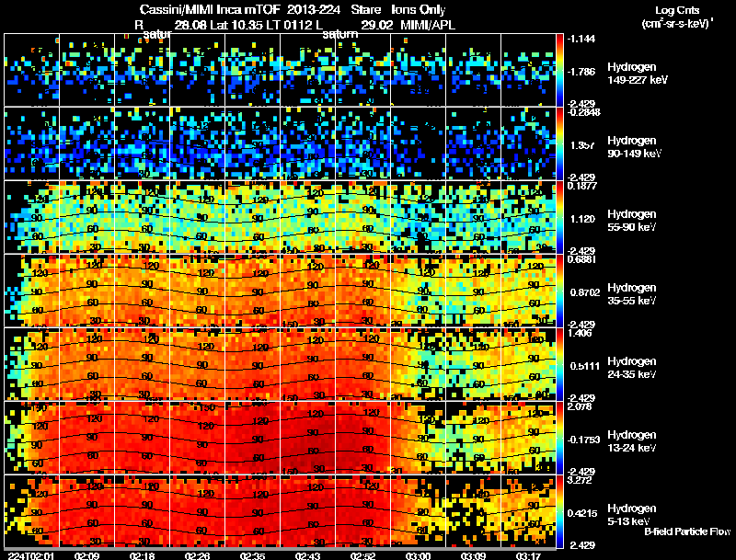Click the Hydrogen 149-227 keV color bar
This screenshot has width=736, height=560.
561,70
